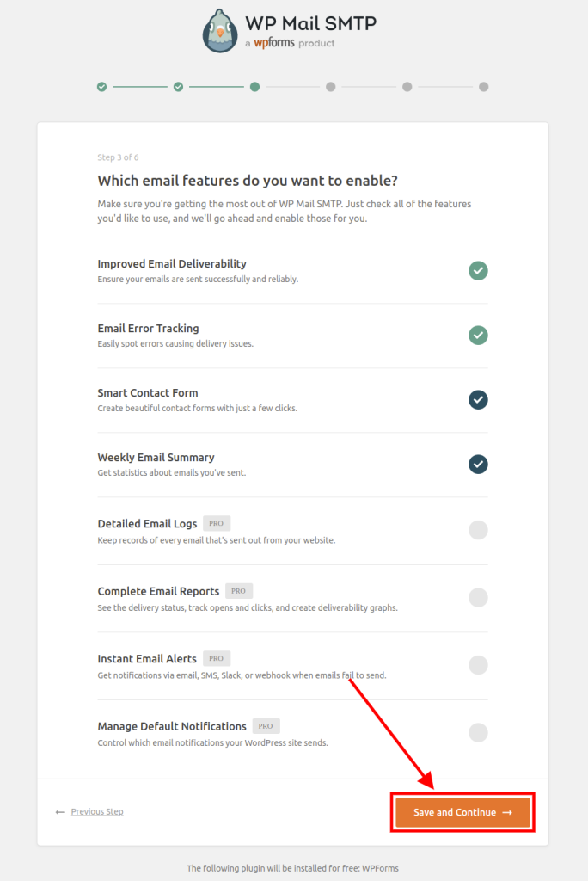Click the first completed step circle
Screen dimensions: 588x881
pos(102,87)
